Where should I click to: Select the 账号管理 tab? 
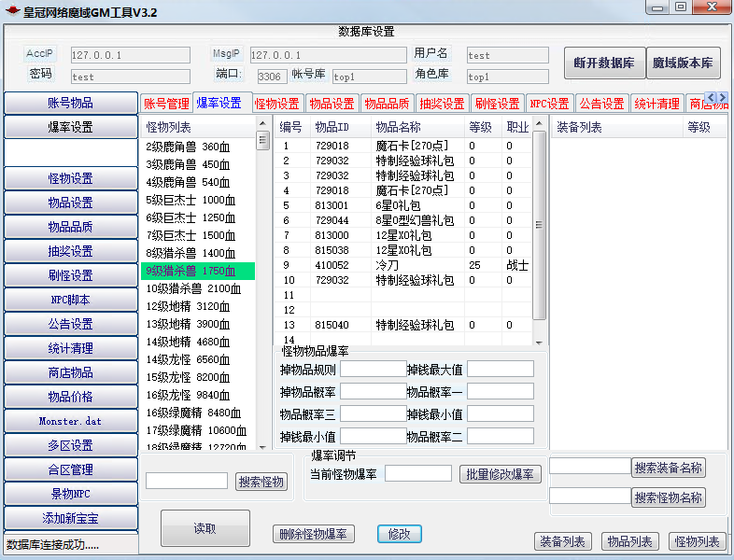click(166, 104)
